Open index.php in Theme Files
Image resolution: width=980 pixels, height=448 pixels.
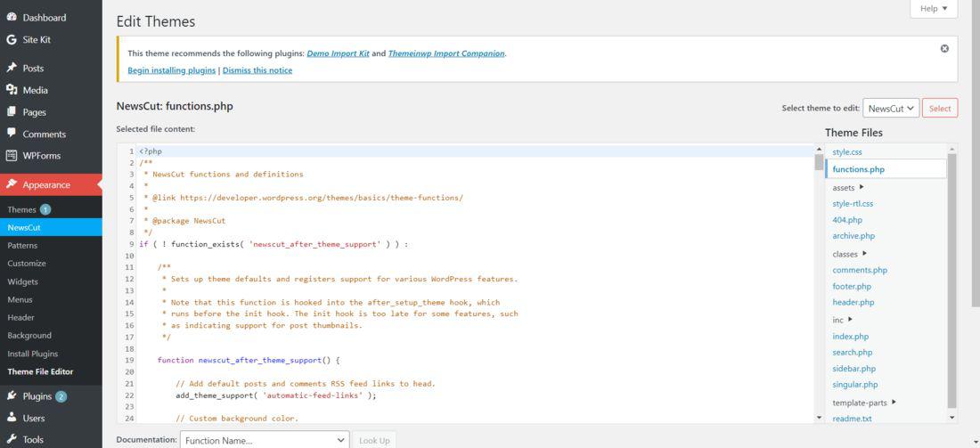(851, 336)
